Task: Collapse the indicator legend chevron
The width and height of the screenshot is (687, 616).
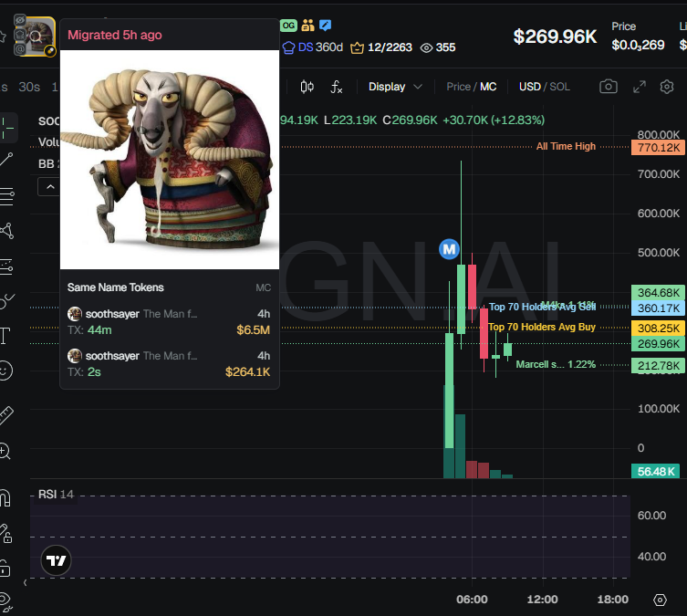Action: coord(50,187)
